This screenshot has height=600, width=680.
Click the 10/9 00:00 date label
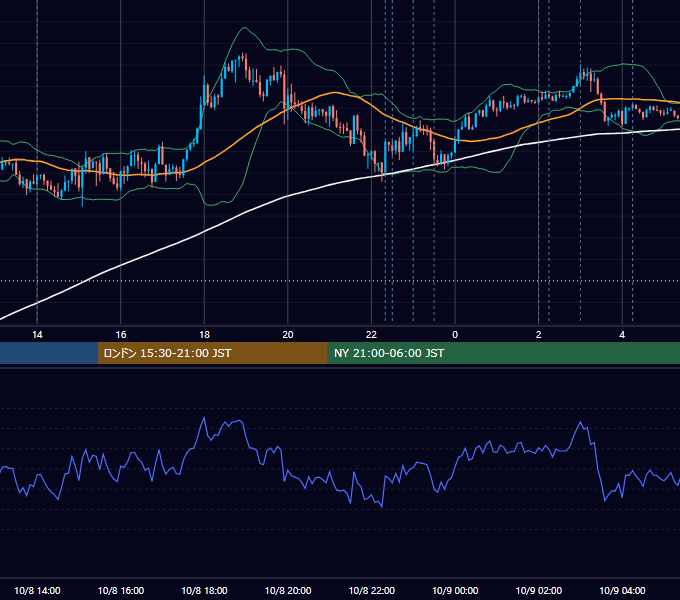coord(455,590)
